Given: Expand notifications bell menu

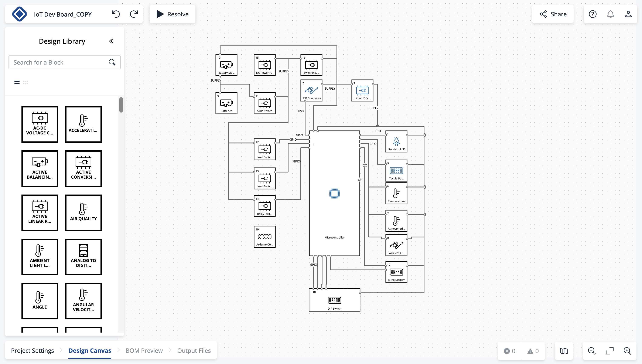Looking at the screenshot, I should 611,14.
